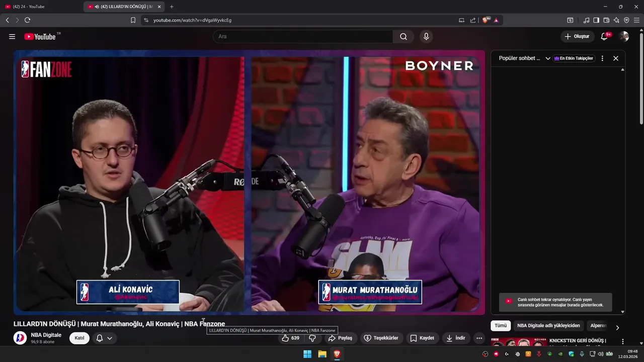Open NVIDIA tray icon
Image resolution: width=644 pixels, height=362 pixels.
coord(560,354)
